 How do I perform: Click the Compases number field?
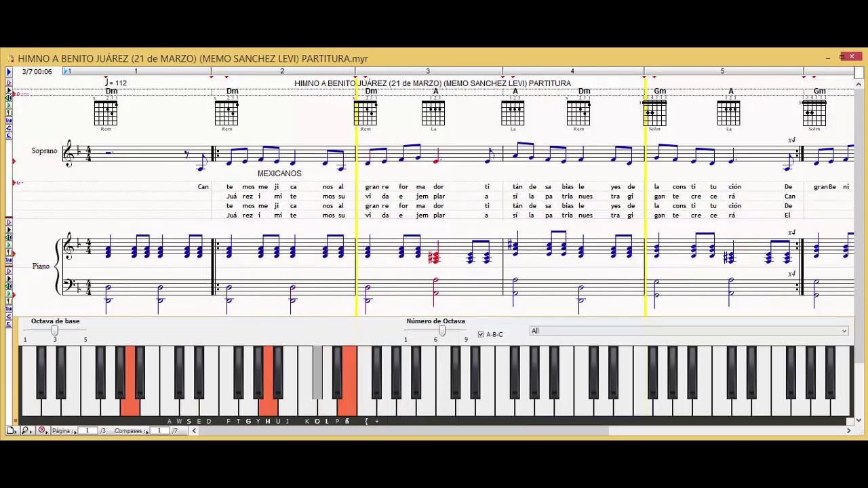(x=160, y=430)
